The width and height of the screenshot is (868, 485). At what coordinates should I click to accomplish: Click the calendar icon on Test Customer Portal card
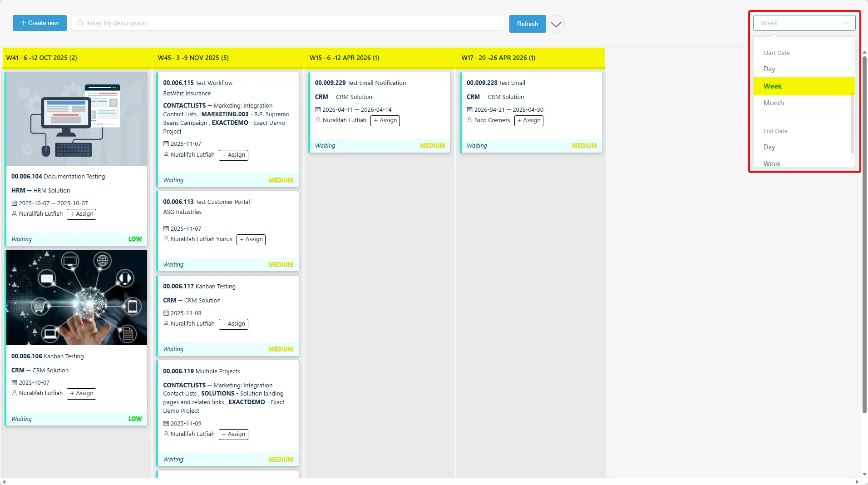pyautogui.click(x=166, y=229)
